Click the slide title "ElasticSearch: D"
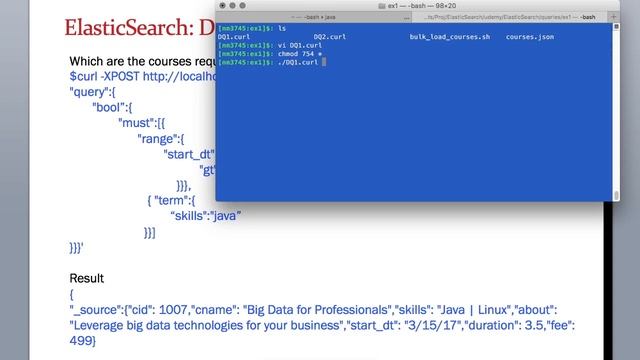The width and height of the screenshot is (640, 360). tap(140, 28)
